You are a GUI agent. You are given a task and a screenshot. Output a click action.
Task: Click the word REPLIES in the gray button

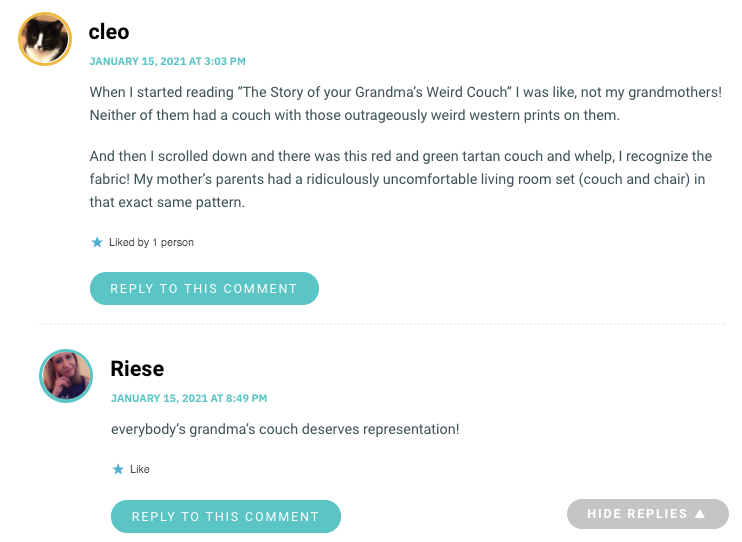click(x=657, y=514)
